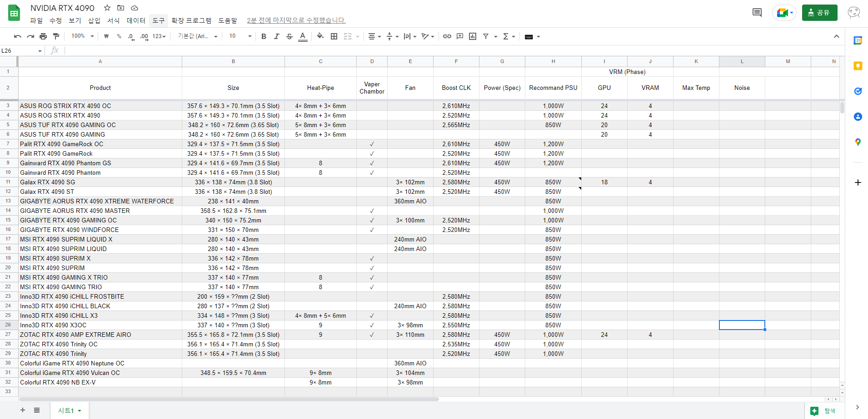The image size is (868, 419).
Task: Open the font size 10 dropdown
Action: pyautogui.click(x=240, y=36)
